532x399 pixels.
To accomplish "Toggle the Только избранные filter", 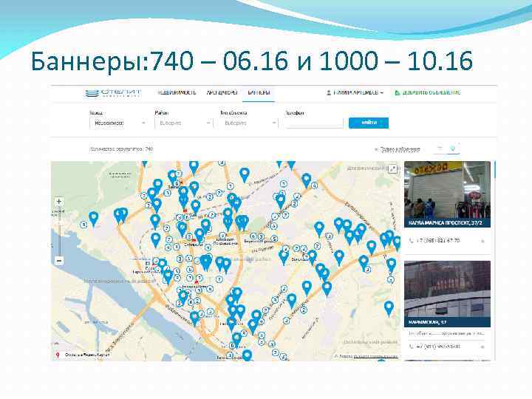I will pos(398,149).
